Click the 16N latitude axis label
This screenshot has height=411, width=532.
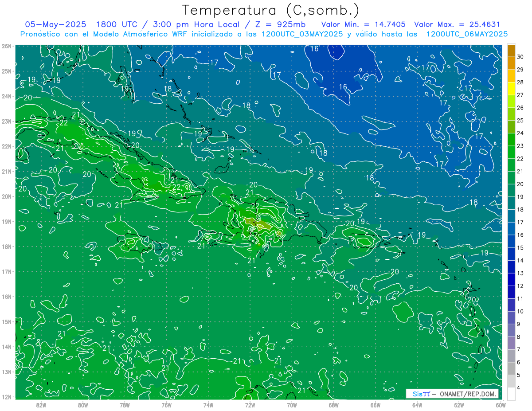pos(6,297)
